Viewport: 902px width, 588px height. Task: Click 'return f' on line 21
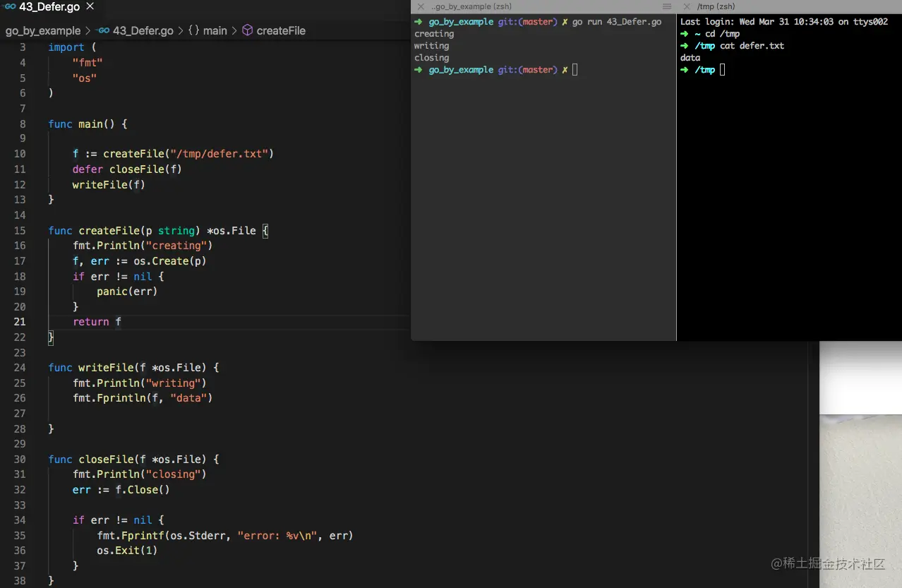[97, 322]
